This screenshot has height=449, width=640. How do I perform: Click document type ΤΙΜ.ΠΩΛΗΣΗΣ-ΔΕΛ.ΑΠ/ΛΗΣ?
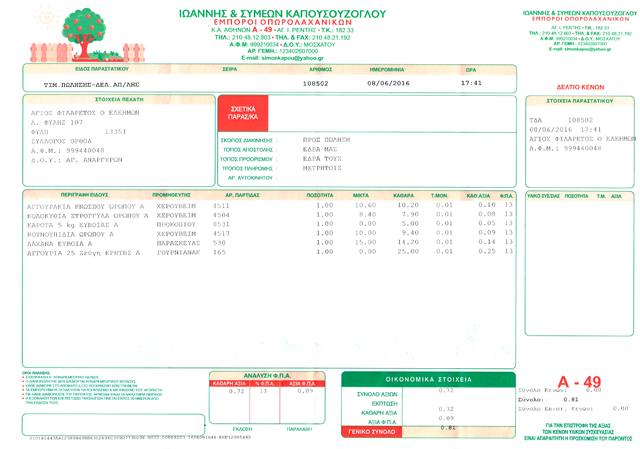coord(91,84)
